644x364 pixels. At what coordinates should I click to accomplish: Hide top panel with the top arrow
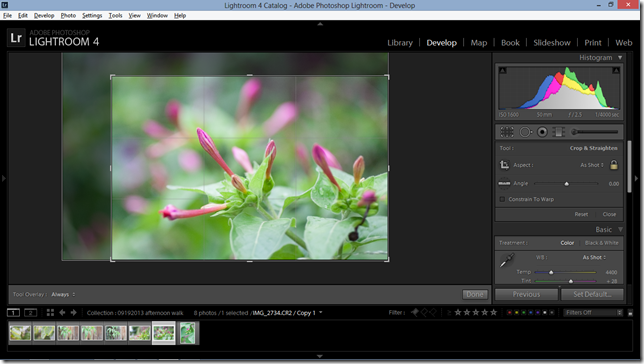(x=320, y=24)
